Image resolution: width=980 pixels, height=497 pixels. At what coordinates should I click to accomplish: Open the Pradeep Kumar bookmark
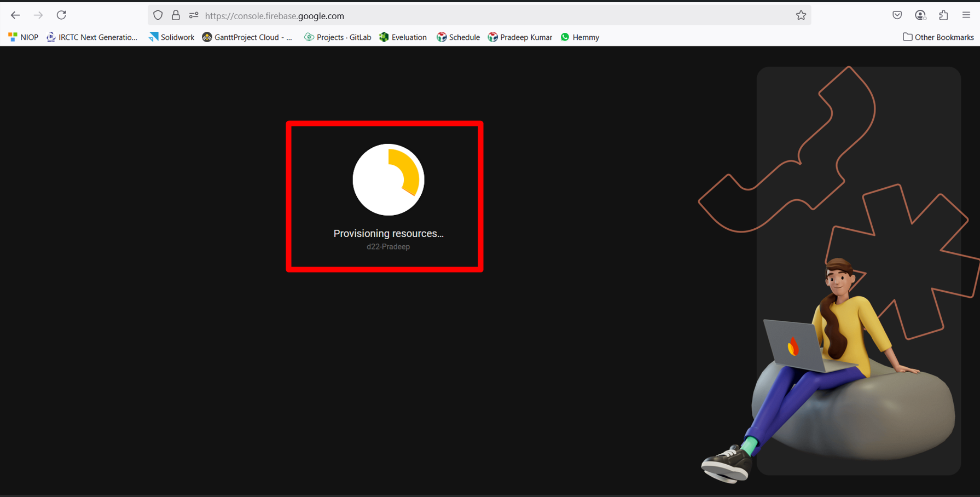click(x=520, y=37)
